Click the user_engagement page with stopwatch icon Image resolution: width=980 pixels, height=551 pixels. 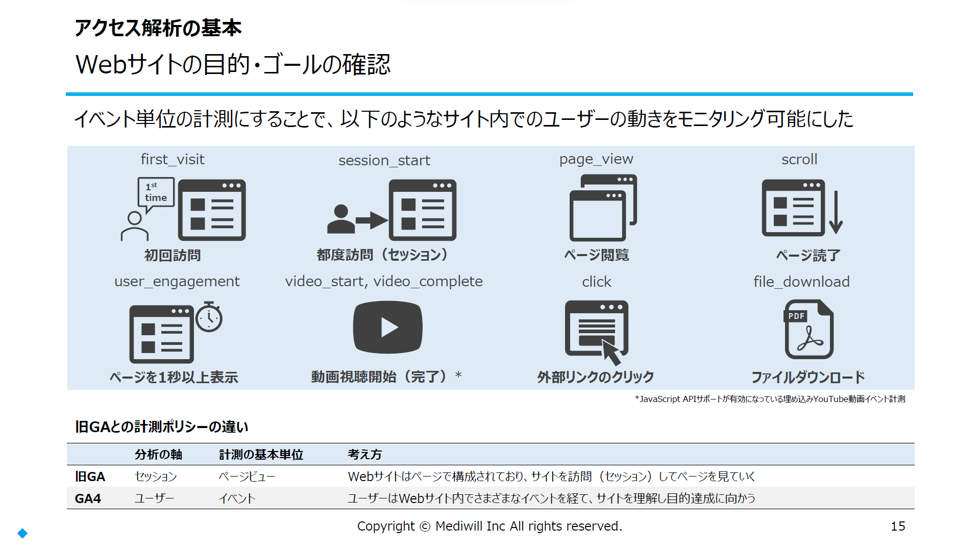point(176,332)
